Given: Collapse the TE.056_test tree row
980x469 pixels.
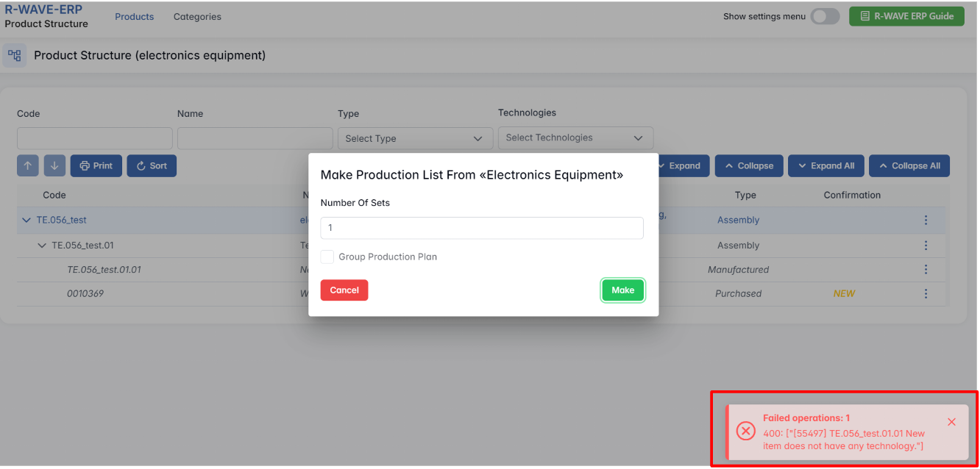Looking at the screenshot, I should click(x=26, y=220).
